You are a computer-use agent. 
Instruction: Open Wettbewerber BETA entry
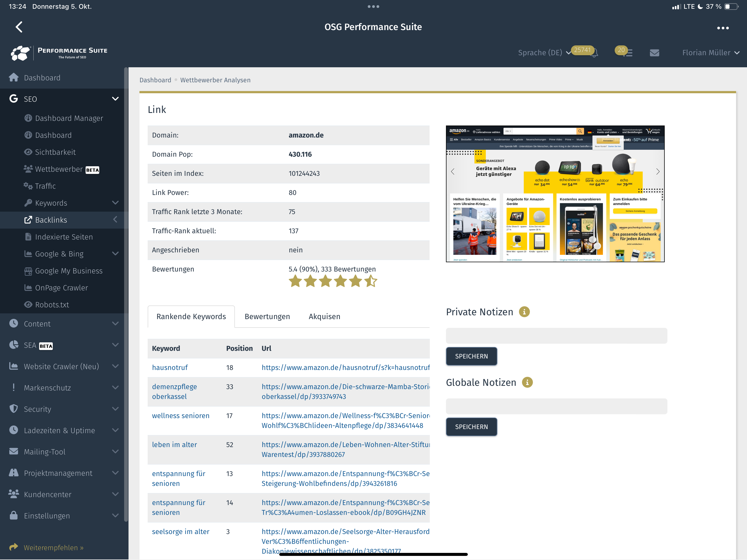(62, 169)
